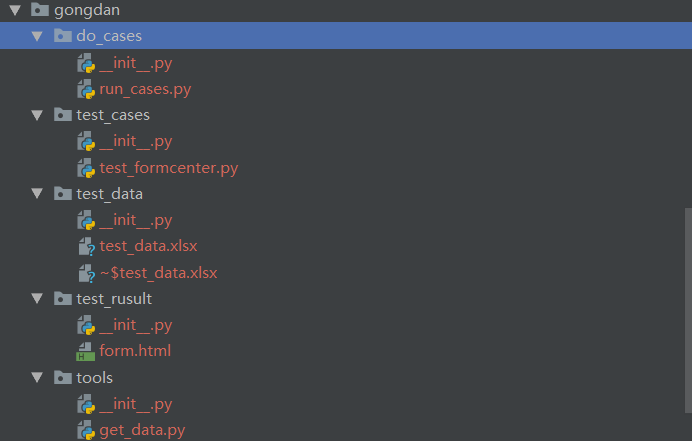Viewport: 692px width, 441px height.
Task: Click the test_data.xlsx unknown-file icon
Action: coord(86,246)
